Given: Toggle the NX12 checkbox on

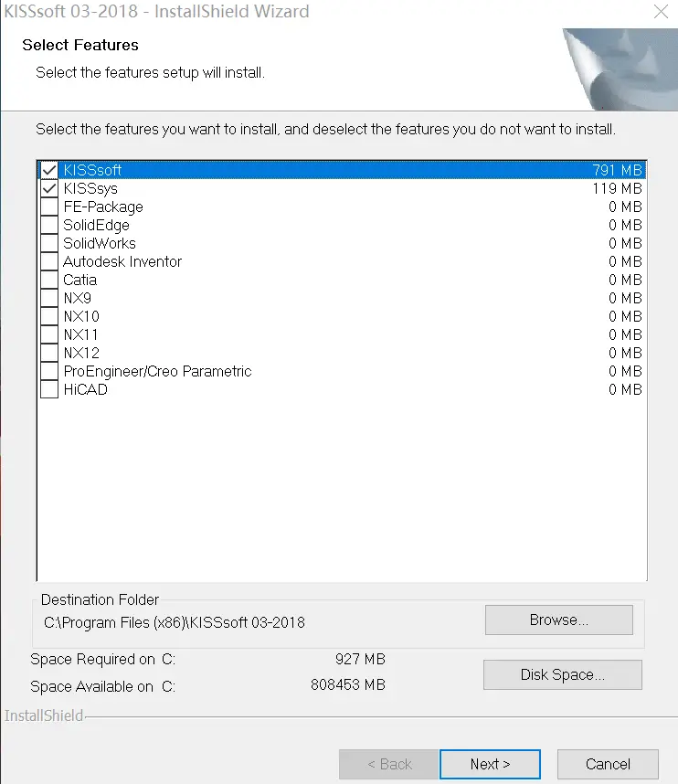Looking at the screenshot, I should point(49,353).
